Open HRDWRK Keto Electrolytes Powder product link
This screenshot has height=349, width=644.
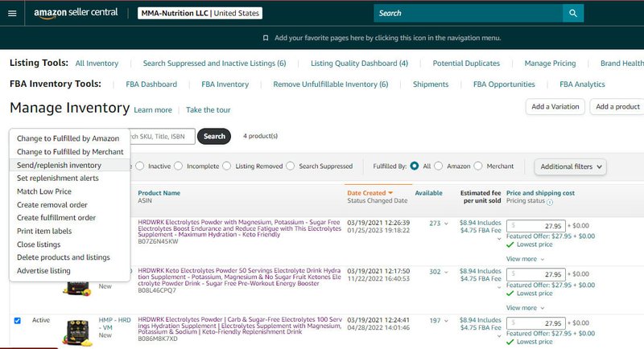239,277
